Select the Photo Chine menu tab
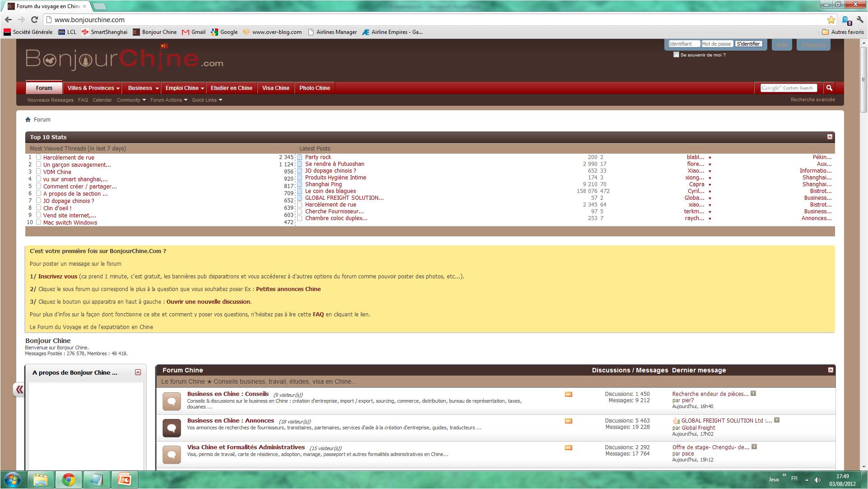 (314, 88)
